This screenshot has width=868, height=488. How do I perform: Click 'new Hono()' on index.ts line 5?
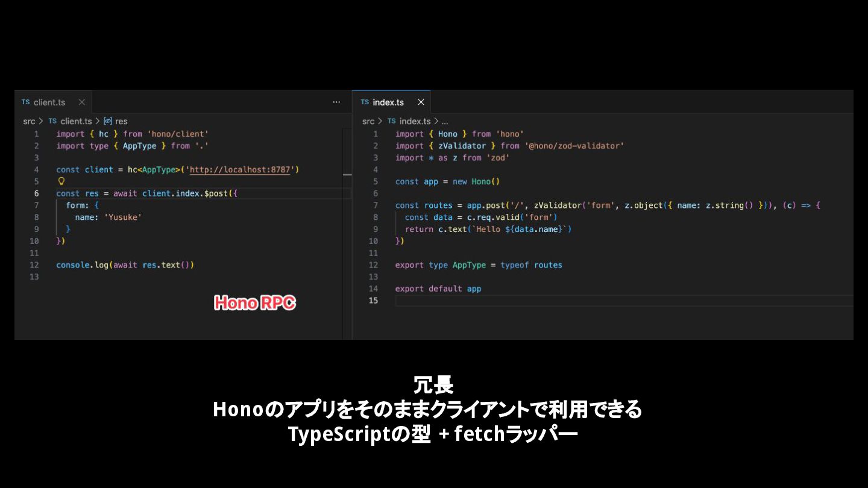point(476,181)
